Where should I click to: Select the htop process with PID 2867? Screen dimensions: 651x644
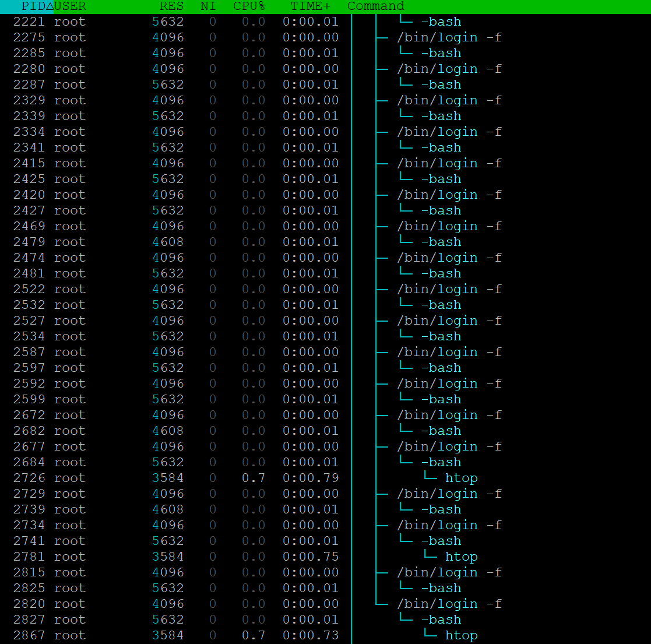461,635
